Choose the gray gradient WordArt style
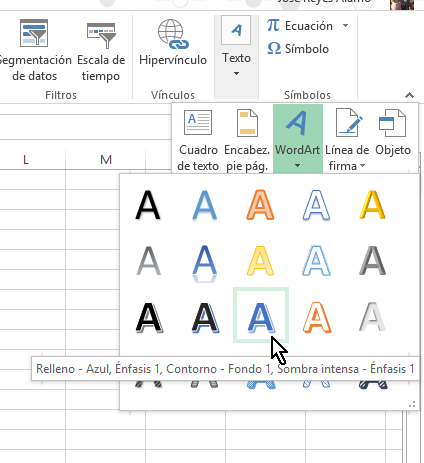This screenshot has width=424, height=463. 148,261
